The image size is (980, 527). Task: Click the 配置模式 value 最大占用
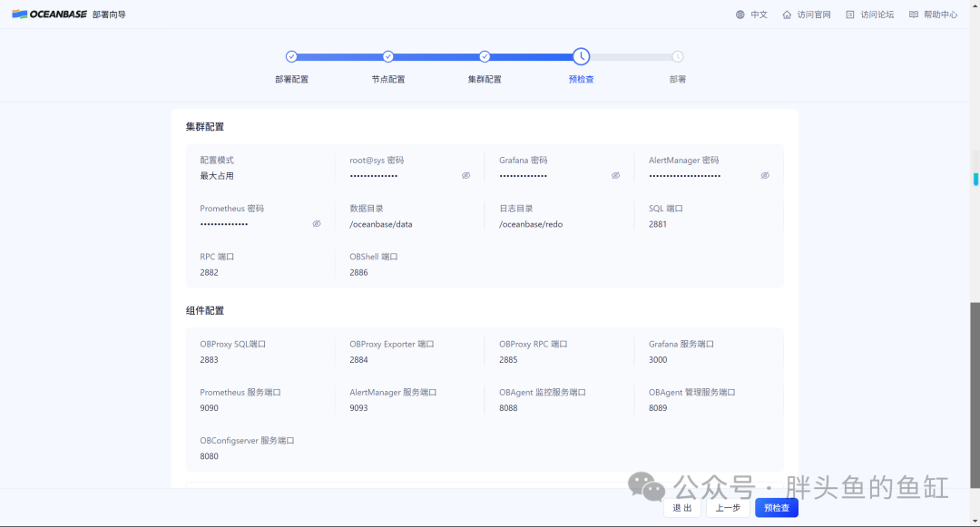(217, 176)
